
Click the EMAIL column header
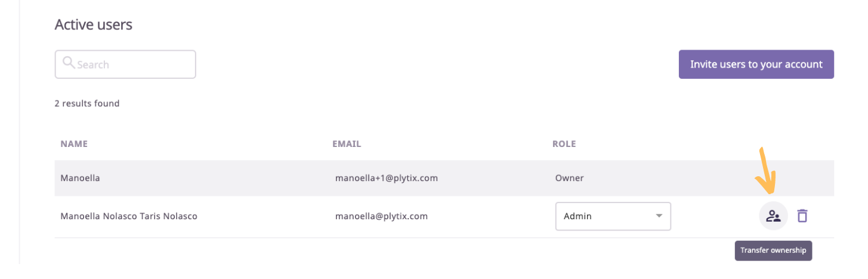pos(347,144)
